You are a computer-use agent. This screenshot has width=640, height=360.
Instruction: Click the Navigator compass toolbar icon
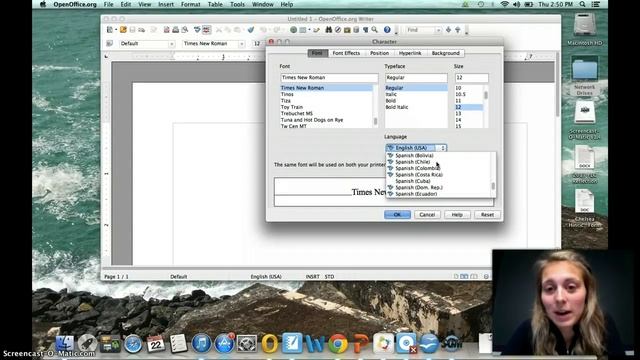coord(338,30)
